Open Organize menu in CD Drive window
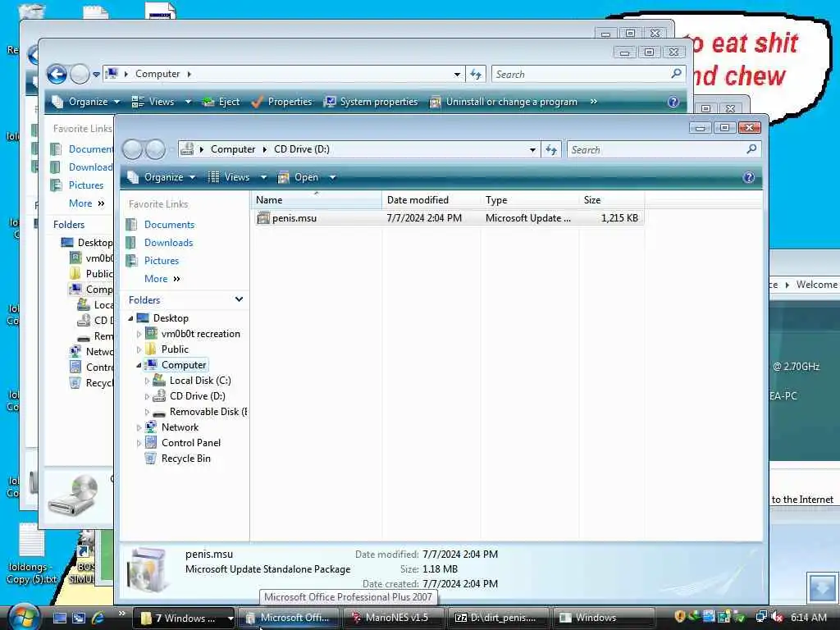This screenshot has width=840, height=630. [162, 177]
